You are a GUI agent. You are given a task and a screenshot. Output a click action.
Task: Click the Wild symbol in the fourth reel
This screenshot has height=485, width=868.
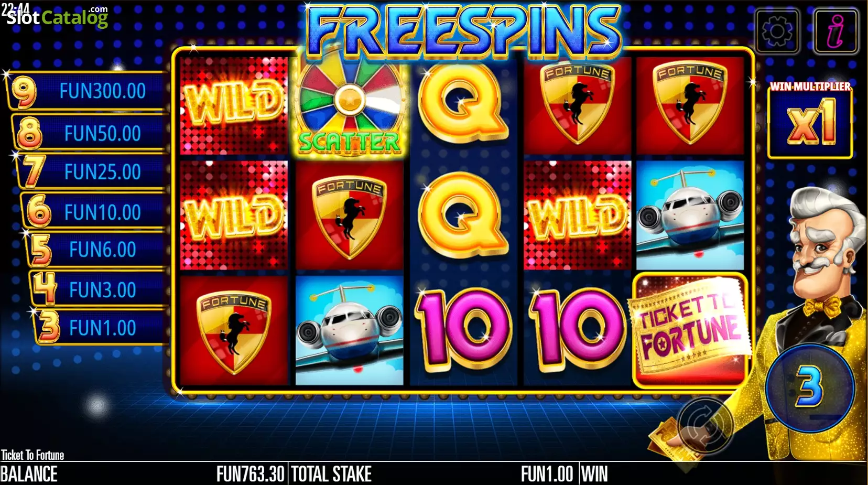point(577,215)
